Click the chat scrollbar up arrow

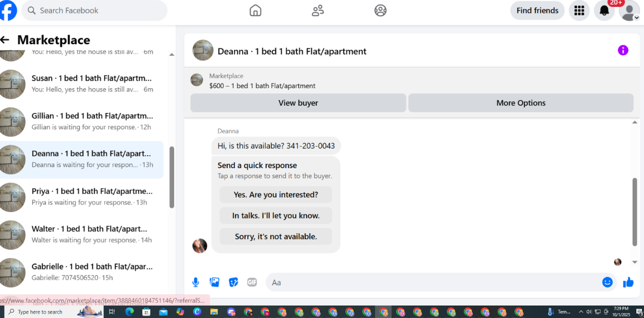coord(635,122)
